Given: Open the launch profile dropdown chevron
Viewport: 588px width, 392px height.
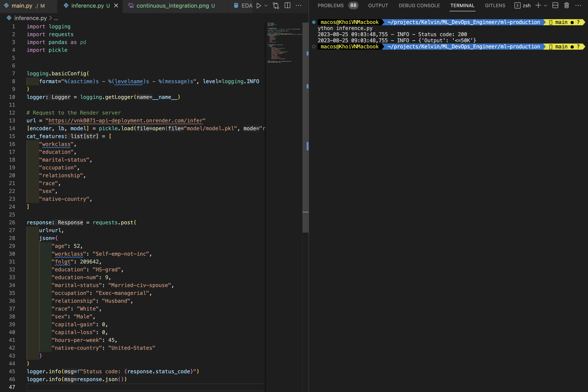Looking at the screenshot, I should pyautogui.click(x=545, y=5).
